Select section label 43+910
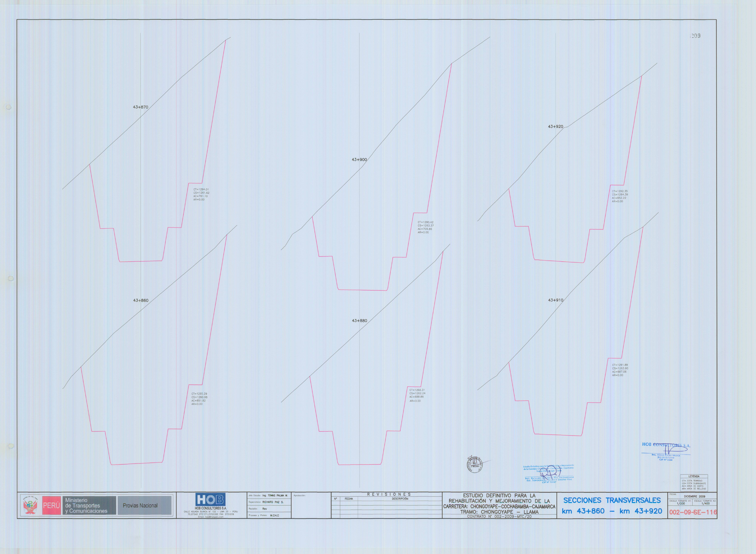 coord(555,300)
